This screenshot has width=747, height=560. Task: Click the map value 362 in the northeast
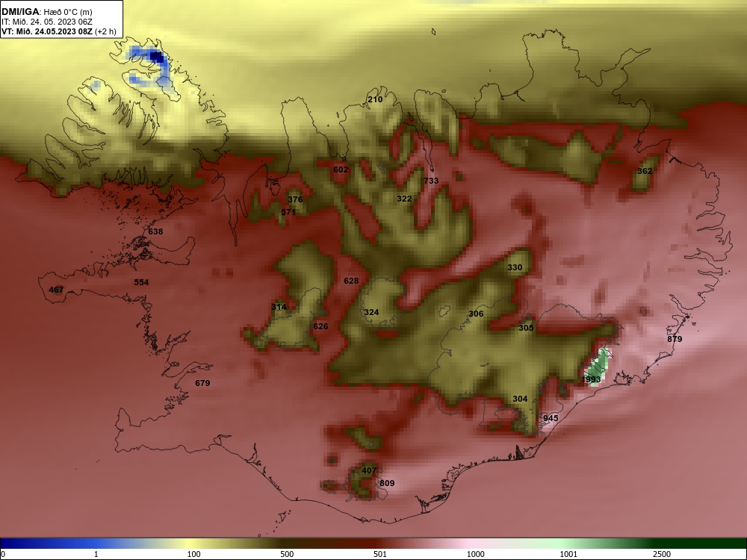click(x=645, y=171)
